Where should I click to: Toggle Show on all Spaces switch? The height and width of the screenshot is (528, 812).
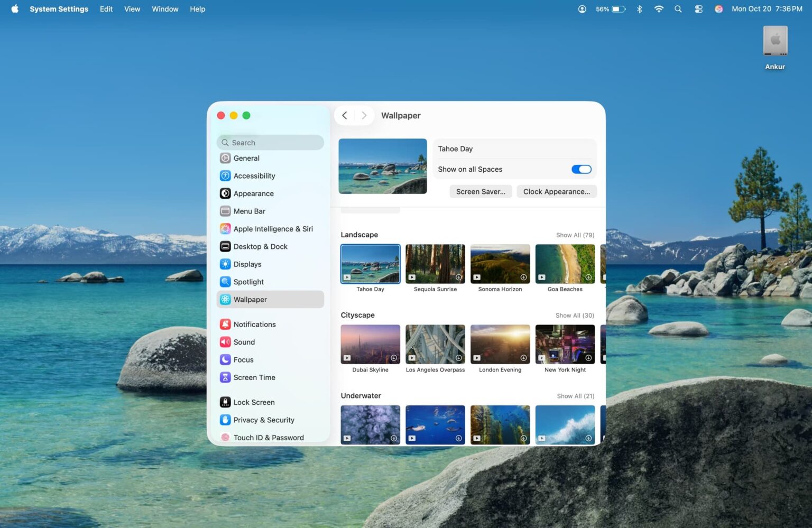(x=581, y=169)
